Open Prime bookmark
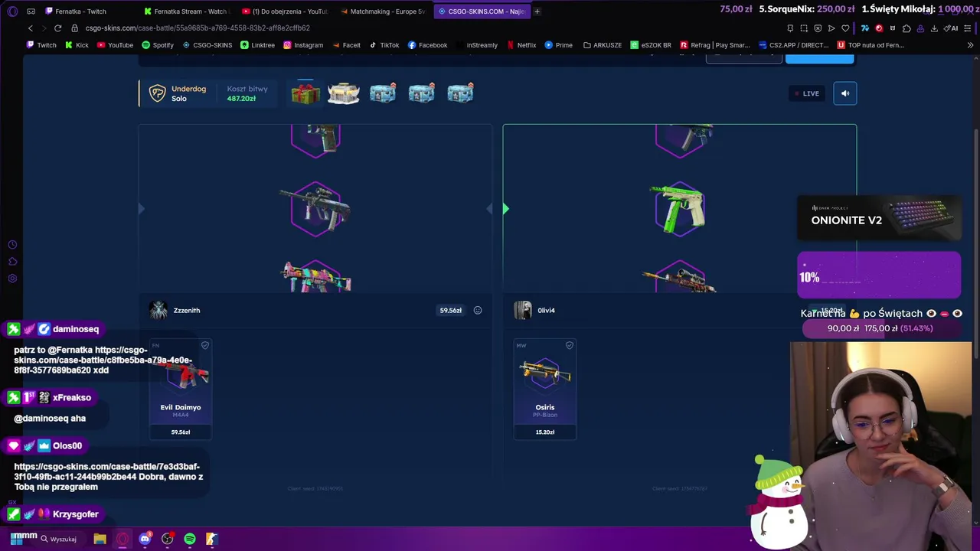Viewport: 980px width, 551px height. (x=559, y=45)
